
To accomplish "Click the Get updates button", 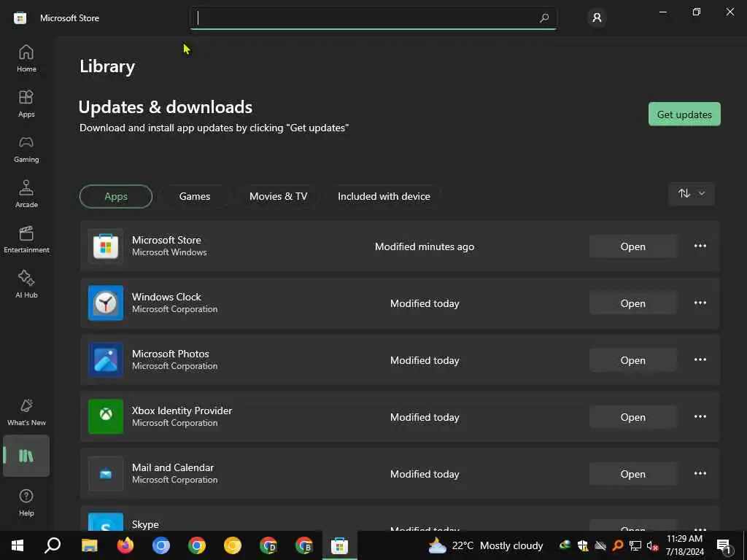I will (x=684, y=114).
